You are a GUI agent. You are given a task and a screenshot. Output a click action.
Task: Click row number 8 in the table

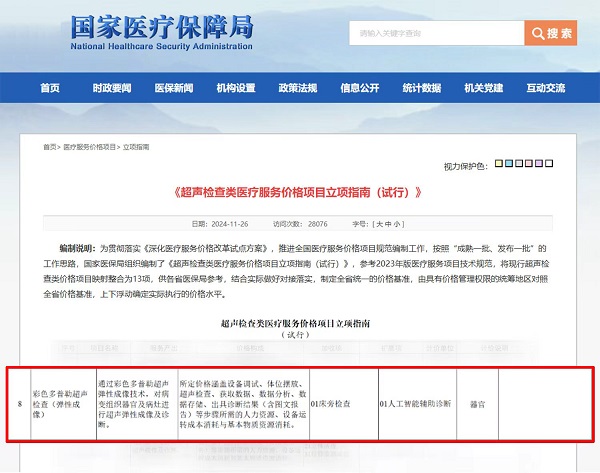[x=20, y=404]
